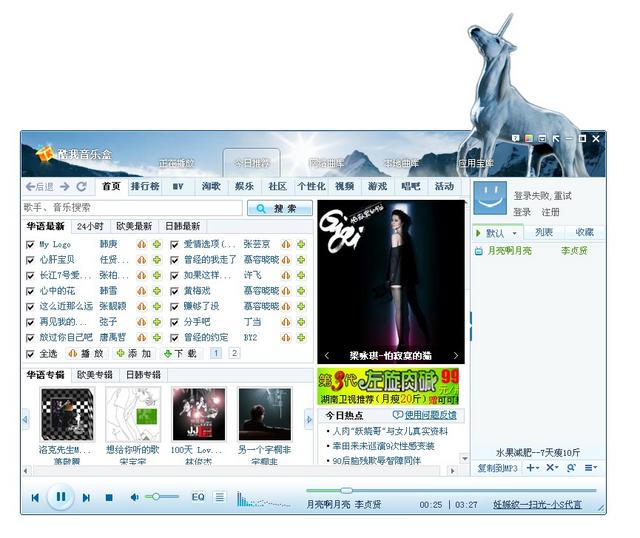Add 分手吧 to playlist plus icon
Viewport: 640px width, 538px height.
[x=301, y=322]
